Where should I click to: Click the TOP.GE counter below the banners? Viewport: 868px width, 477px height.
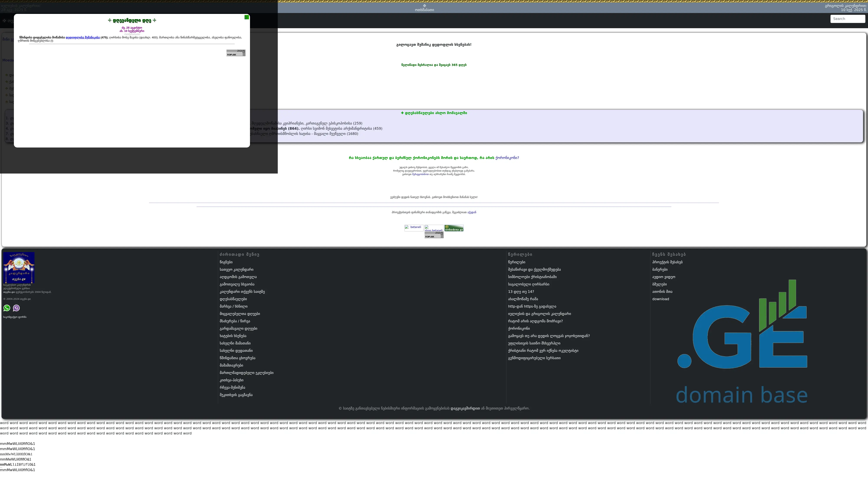(x=434, y=235)
